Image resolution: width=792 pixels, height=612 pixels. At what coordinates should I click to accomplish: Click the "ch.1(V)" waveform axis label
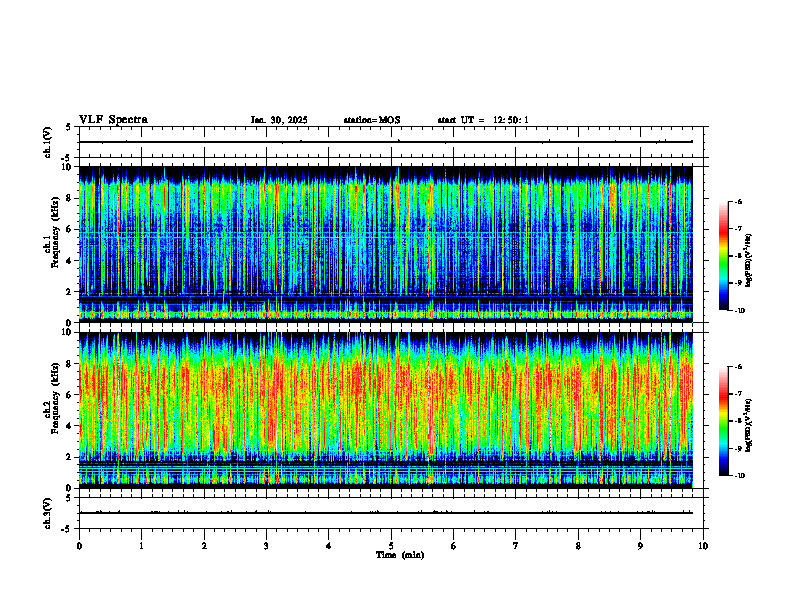47,142
